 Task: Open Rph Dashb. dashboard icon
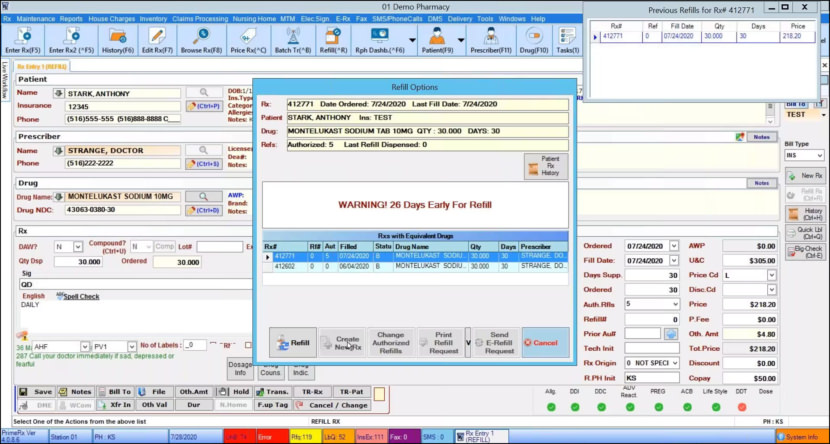pyautogui.click(x=380, y=41)
